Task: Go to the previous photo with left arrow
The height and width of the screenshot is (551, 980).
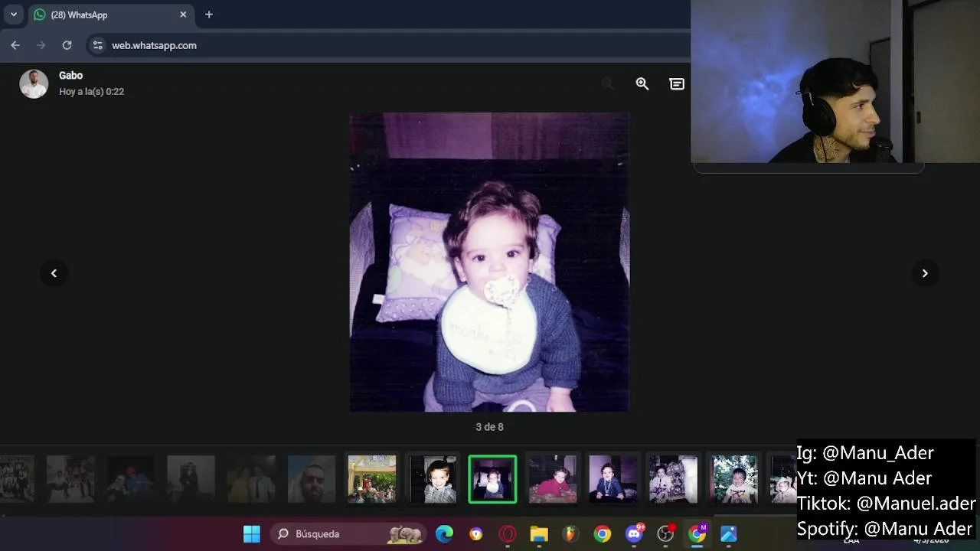Action: coord(54,273)
